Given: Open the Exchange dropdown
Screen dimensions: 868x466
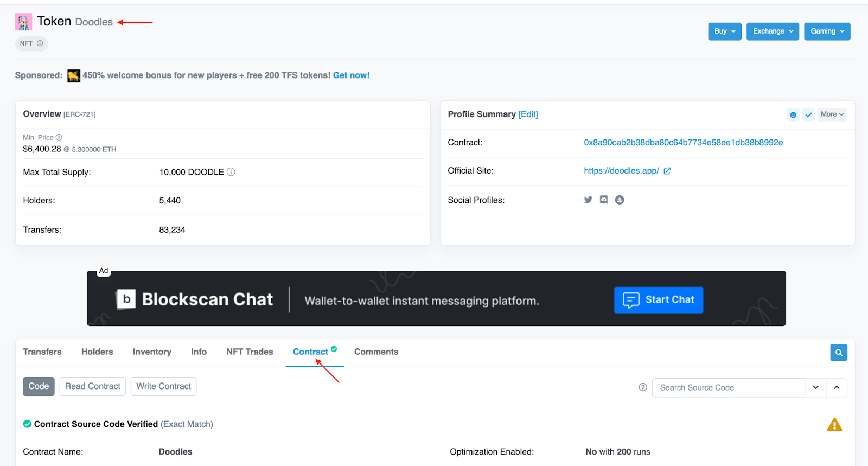Looking at the screenshot, I should [x=773, y=31].
